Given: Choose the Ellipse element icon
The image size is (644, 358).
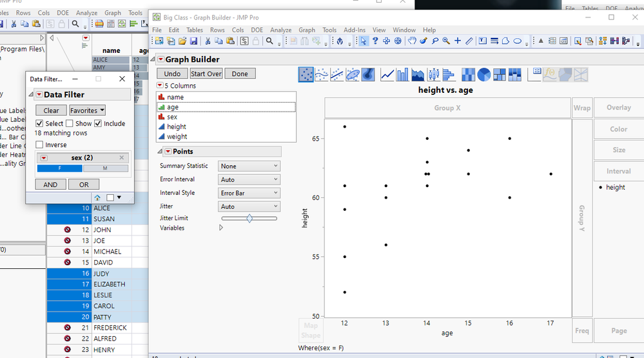Looking at the screenshot, I should (x=353, y=75).
